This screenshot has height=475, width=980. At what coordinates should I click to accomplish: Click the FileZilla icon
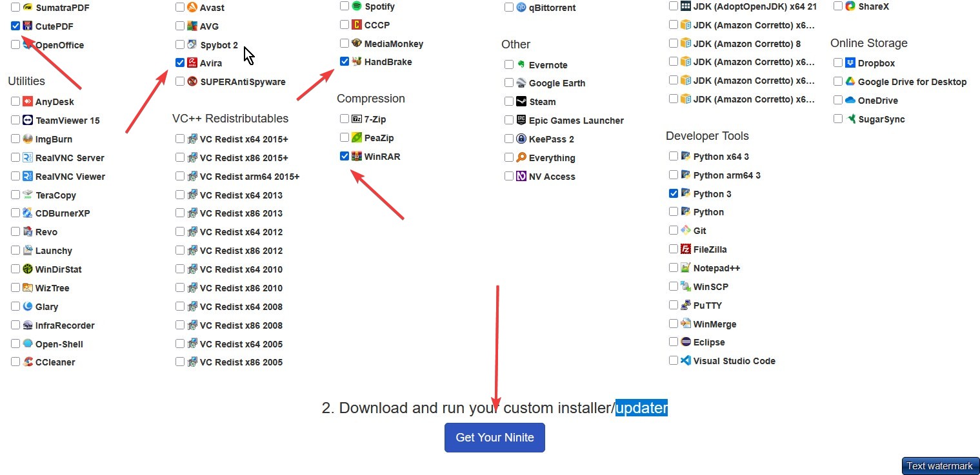coord(686,249)
